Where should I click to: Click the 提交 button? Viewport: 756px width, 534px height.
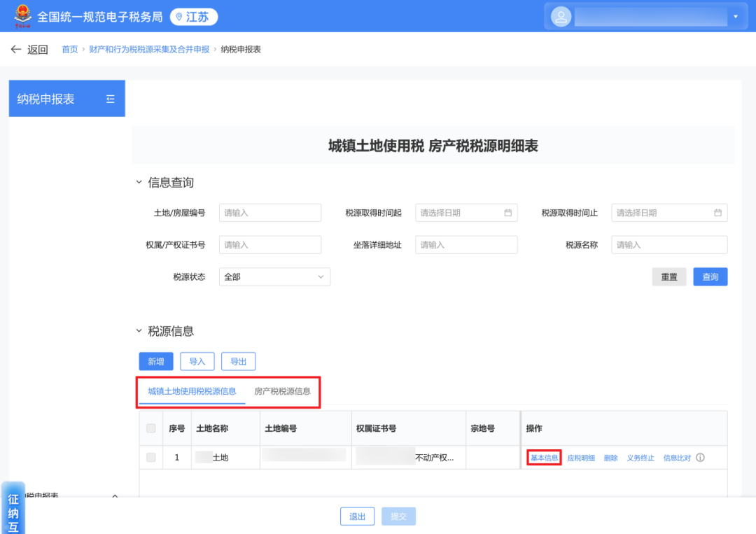(398, 517)
